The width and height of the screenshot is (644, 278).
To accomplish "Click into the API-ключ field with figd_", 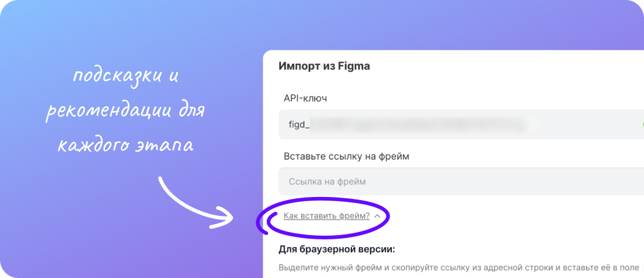I will coord(461,124).
